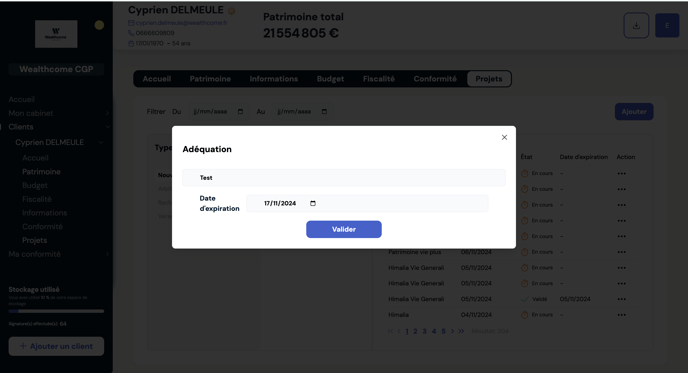
Task: Switch to the Patrimoine tab
Action: (x=210, y=79)
